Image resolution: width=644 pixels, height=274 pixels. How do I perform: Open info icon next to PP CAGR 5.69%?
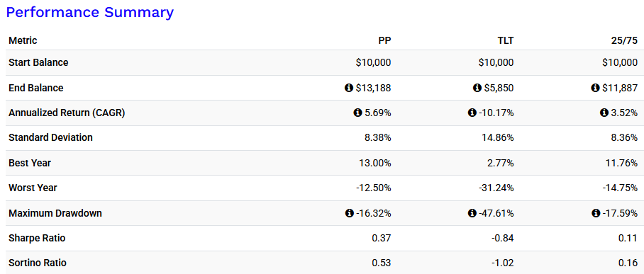click(x=357, y=113)
